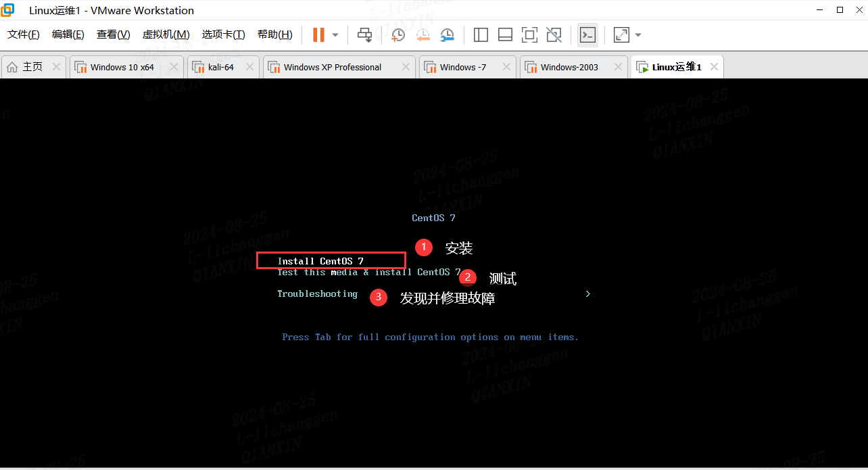Select the Linux运维1 tab
Viewport: 868px width, 470px height.
tap(677, 67)
